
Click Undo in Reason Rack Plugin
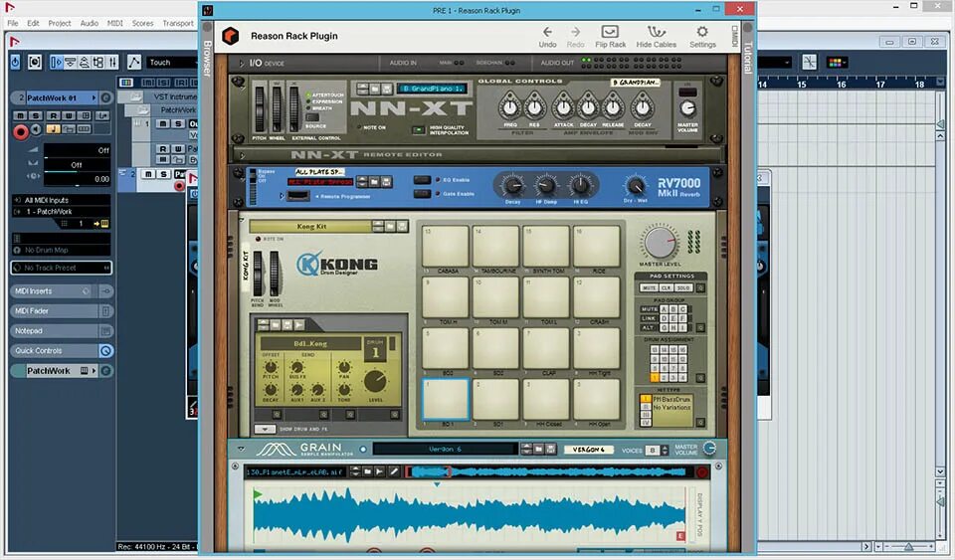tap(547, 37)
